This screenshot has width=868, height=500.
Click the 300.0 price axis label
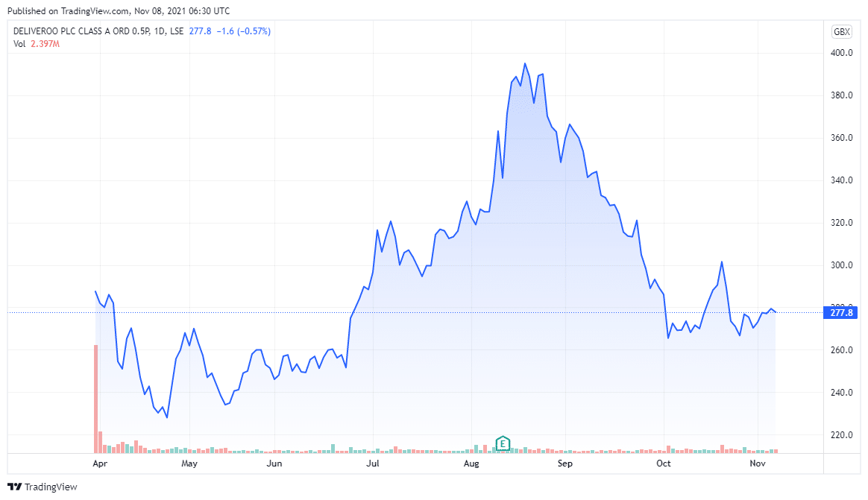point(841,265)
